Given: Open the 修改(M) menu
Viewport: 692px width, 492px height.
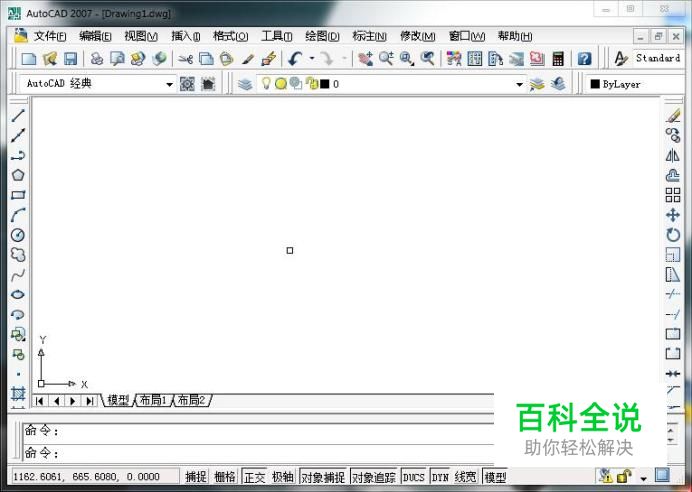Looking at the screenshot, I should [x=417, y=36].
